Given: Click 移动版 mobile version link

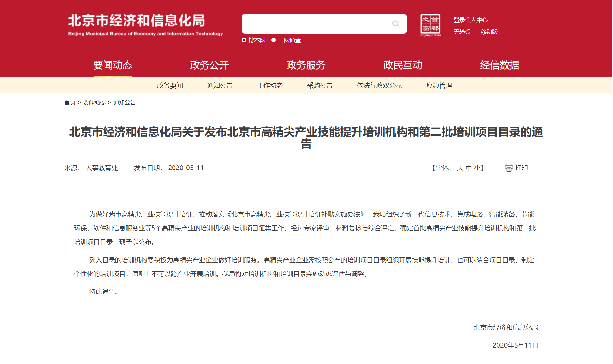Looking at the screenshot, I should coord(489,32).
